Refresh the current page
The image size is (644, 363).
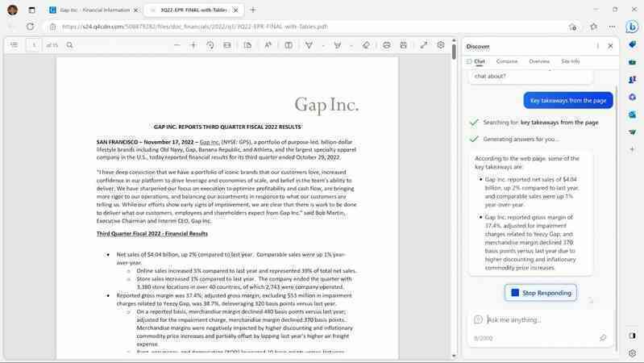click(x=31, y=27)
